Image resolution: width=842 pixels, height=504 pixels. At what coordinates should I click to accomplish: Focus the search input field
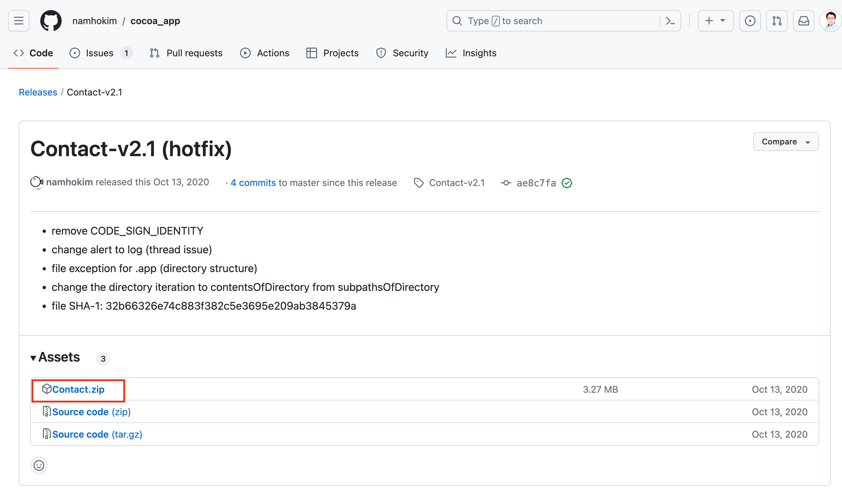click(557, 21)
